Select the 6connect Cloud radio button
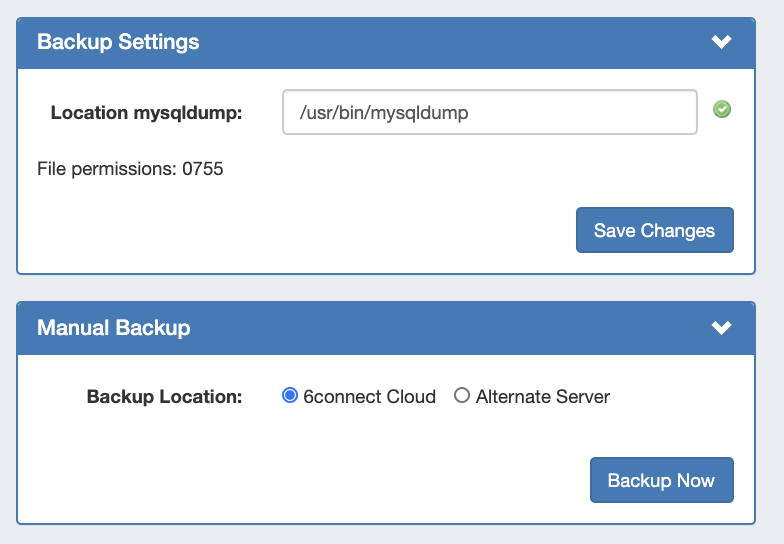 click(x=291, y=396)
